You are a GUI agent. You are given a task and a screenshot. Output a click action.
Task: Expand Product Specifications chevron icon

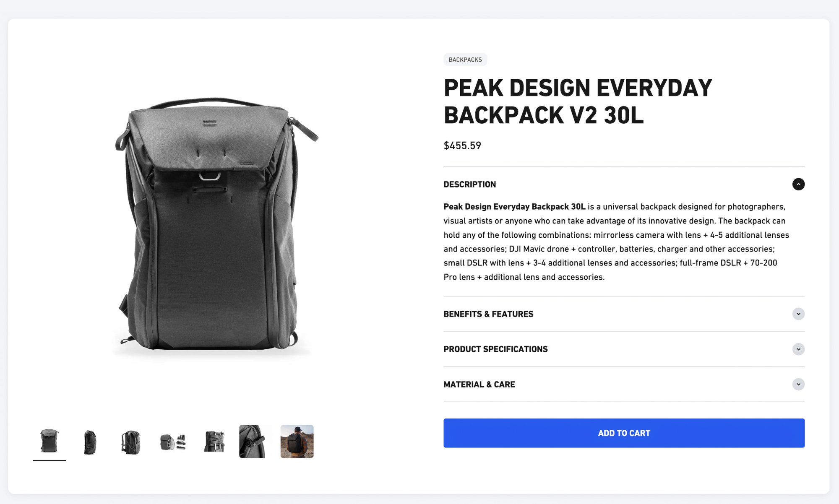point(798,349)
